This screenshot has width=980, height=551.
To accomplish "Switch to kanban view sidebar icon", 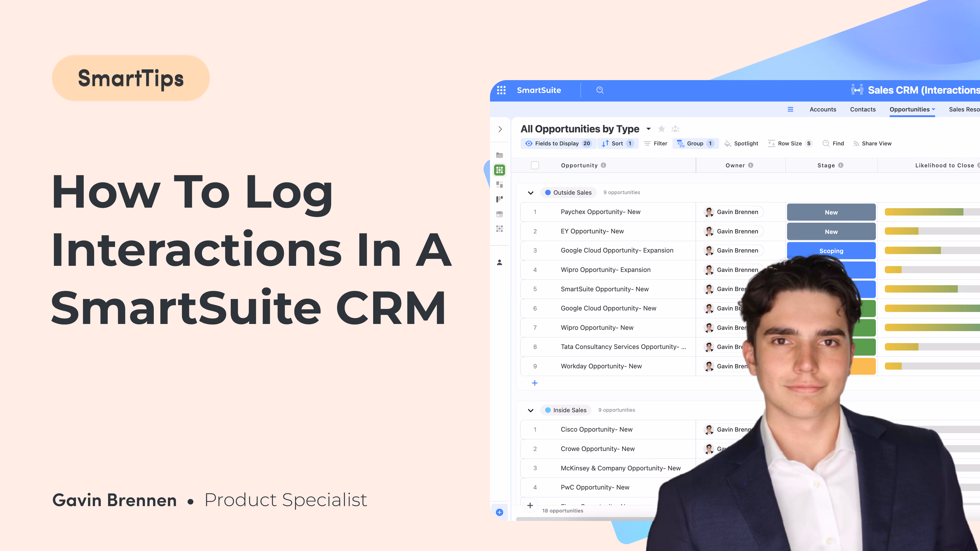I will (499, 199).
